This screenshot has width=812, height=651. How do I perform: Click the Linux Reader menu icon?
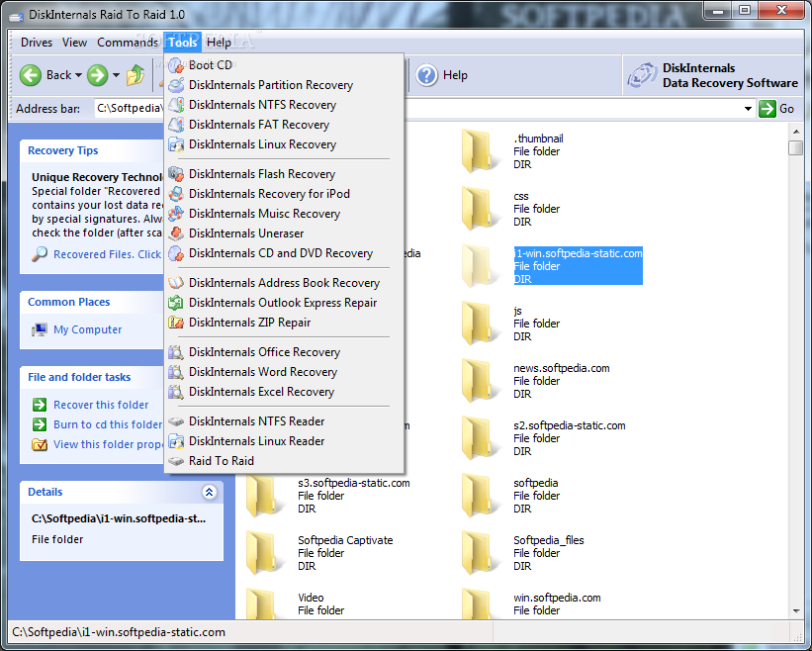click(176, 441)
